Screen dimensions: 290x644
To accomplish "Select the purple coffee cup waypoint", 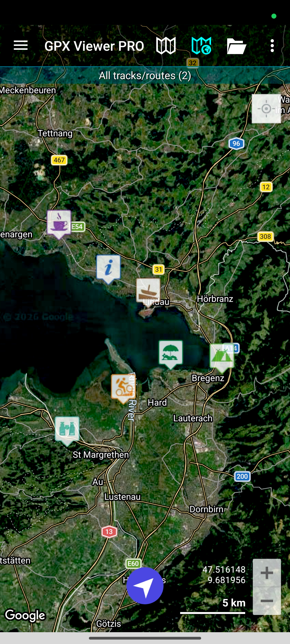I will pyautogui.click(x=59, y=223).
